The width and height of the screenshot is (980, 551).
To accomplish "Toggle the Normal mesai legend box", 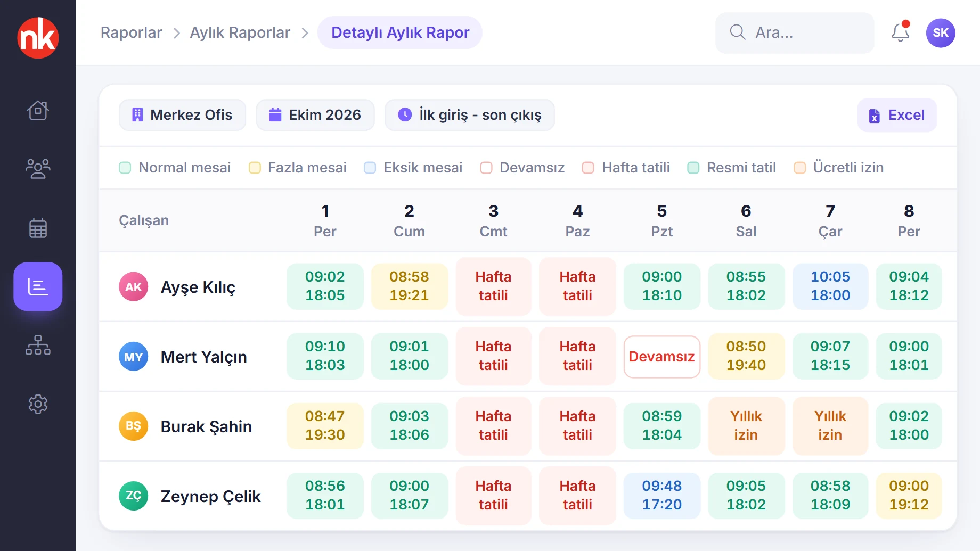I will pyautogui.click(x=125, y=168).
